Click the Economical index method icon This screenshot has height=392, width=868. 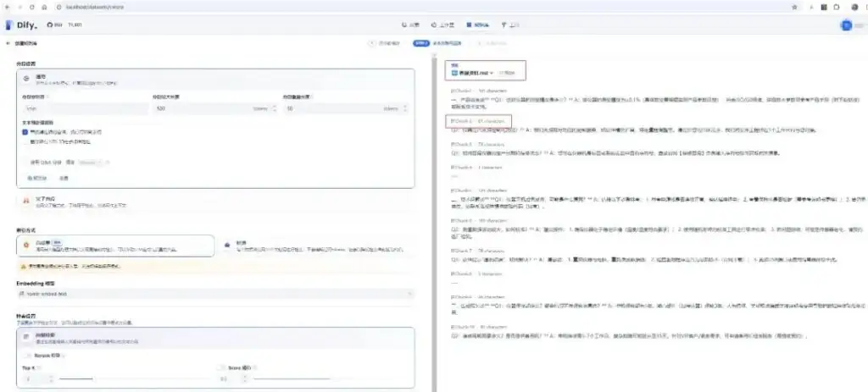coord(227,245)
